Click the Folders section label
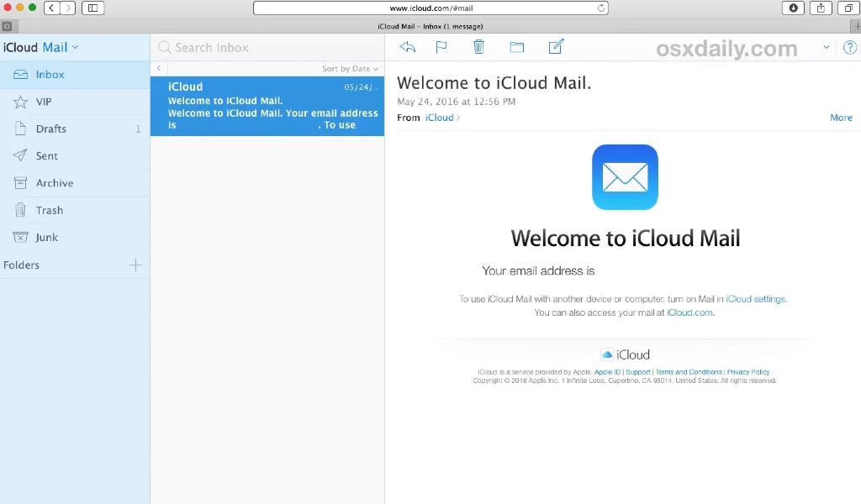The height and width of the screenshot is (504, 861). [x=21, y=265]
